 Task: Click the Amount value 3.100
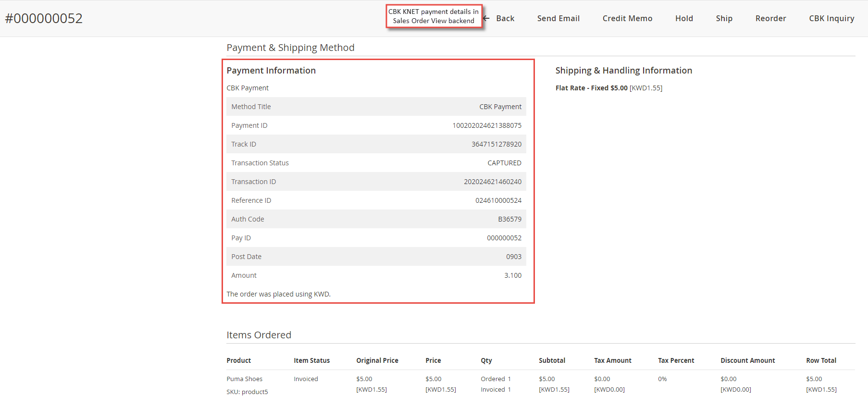pos(513,275)
